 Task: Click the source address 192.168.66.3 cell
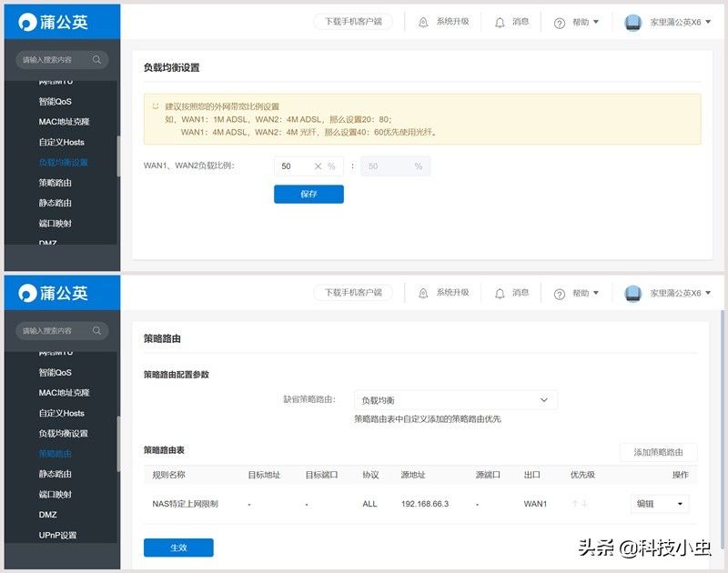[425, 503]
